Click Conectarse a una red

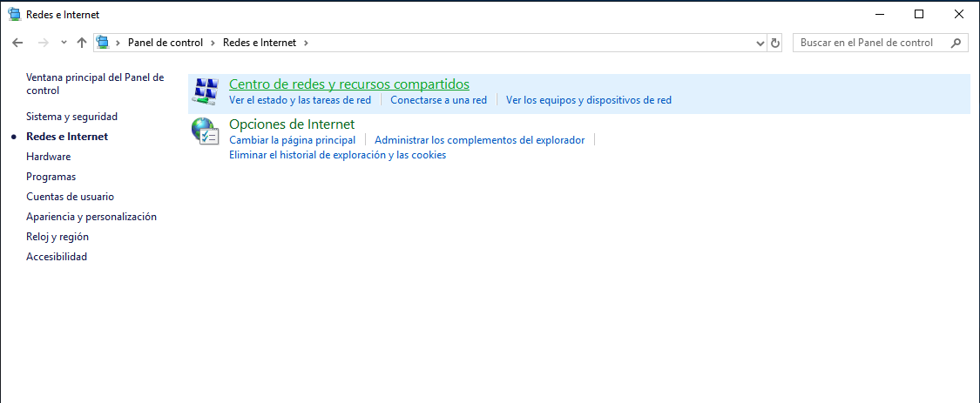(439, 100)
